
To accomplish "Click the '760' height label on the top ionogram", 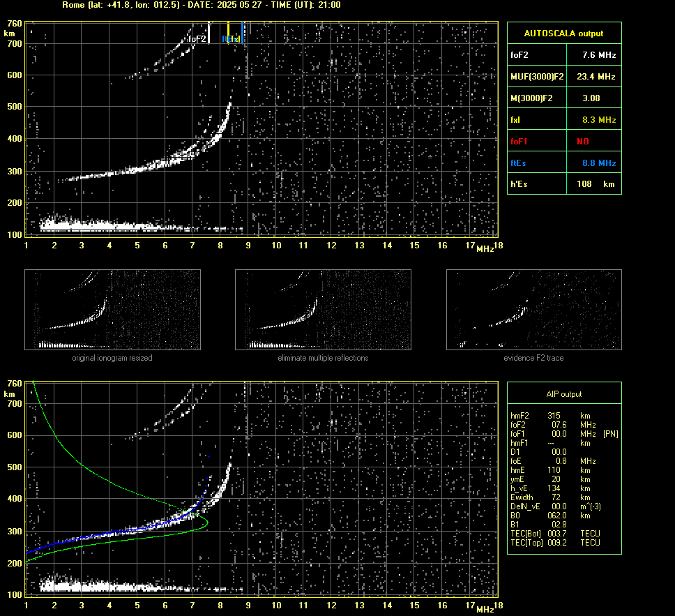I will 15,24.
